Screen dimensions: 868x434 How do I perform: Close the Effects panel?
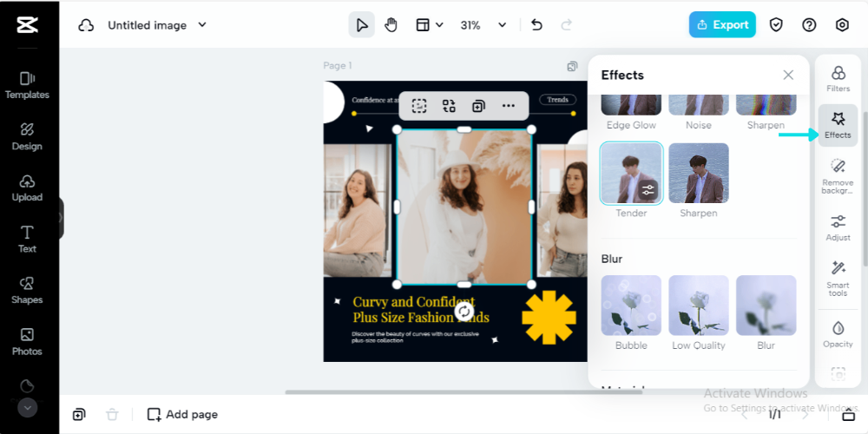788,75
